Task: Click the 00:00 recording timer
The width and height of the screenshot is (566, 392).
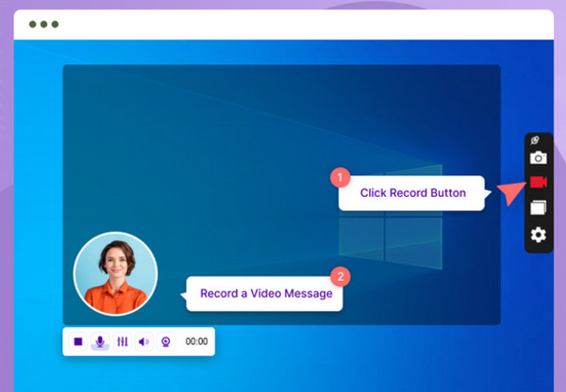Action: (x=196, y=341)
